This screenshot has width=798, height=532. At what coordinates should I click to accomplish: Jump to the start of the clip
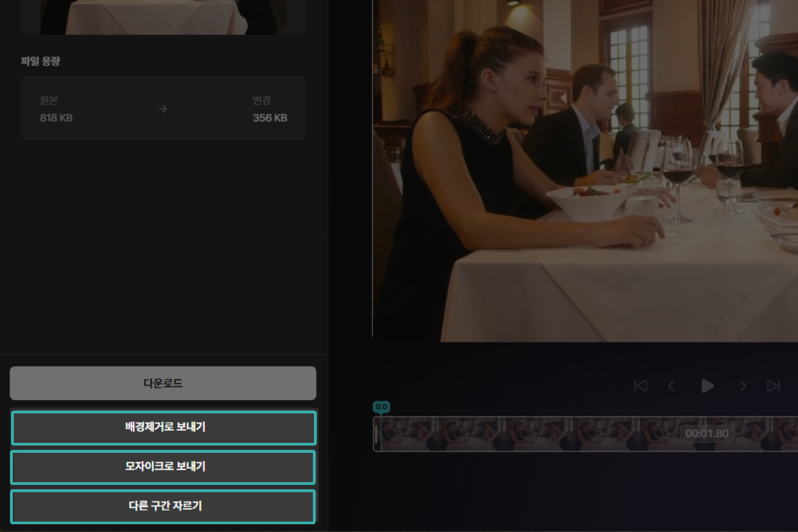(641, 386)
